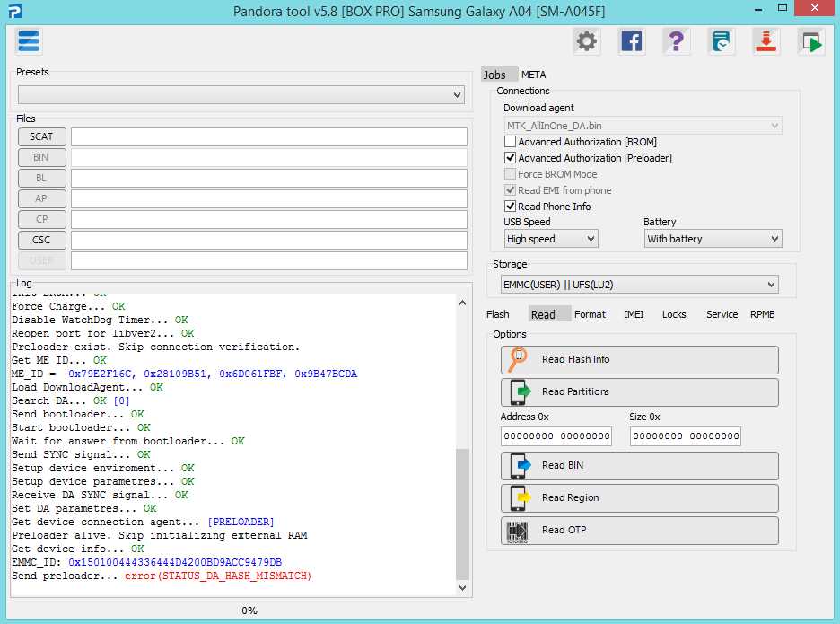Click the red download arrow icon
The height and width of the screenshot is (624, 840).
point(766,41)
